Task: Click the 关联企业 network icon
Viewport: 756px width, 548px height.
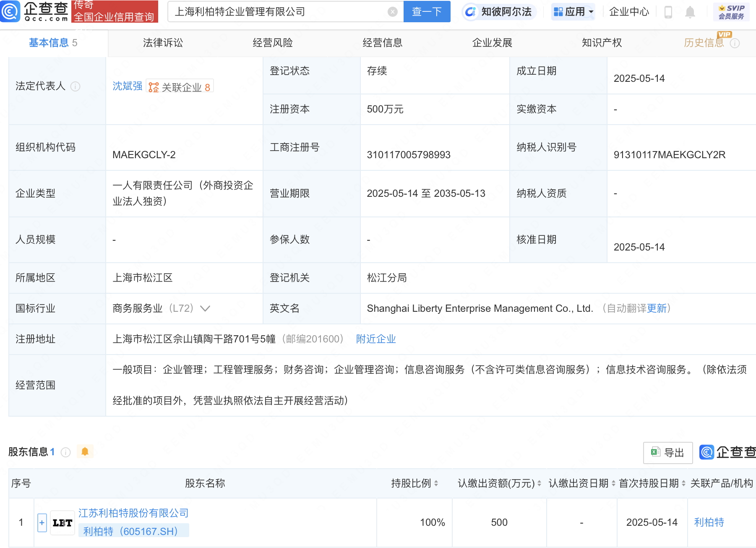Action: pyautogui.click(x=154, y=87)
